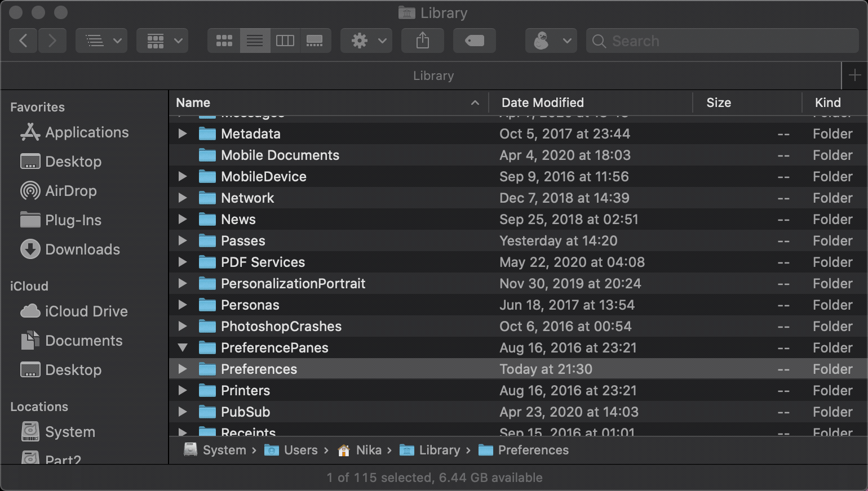The height and width of the screenshot is (491, 868).
Task: Click Users in the path bar
Action: pos(300,450)
